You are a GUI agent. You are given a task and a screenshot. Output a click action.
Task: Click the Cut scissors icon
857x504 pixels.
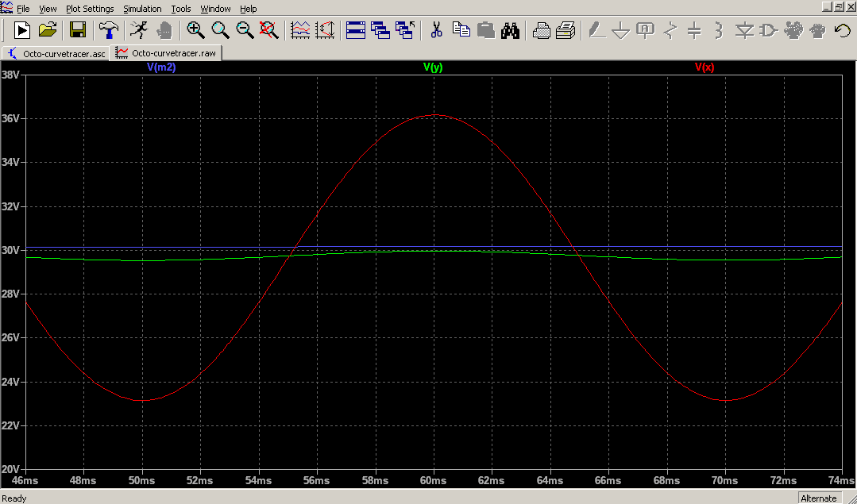[436, 30]
